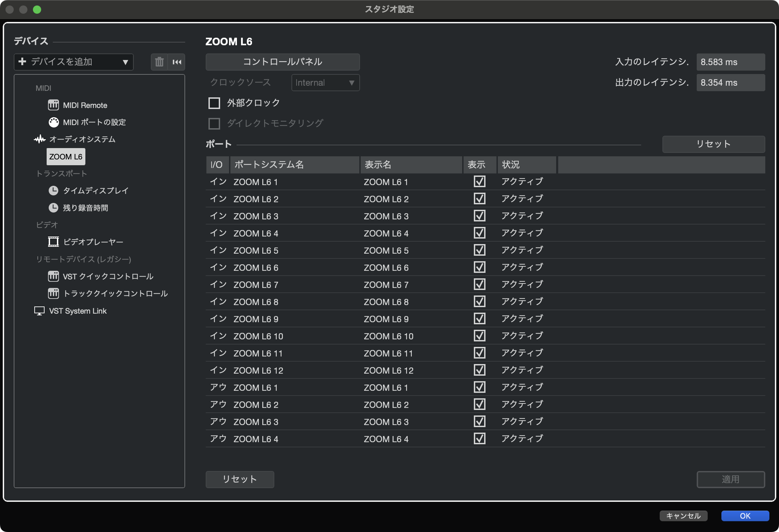
Task: Click the ポート section リセット button
Action: (714, 144)
